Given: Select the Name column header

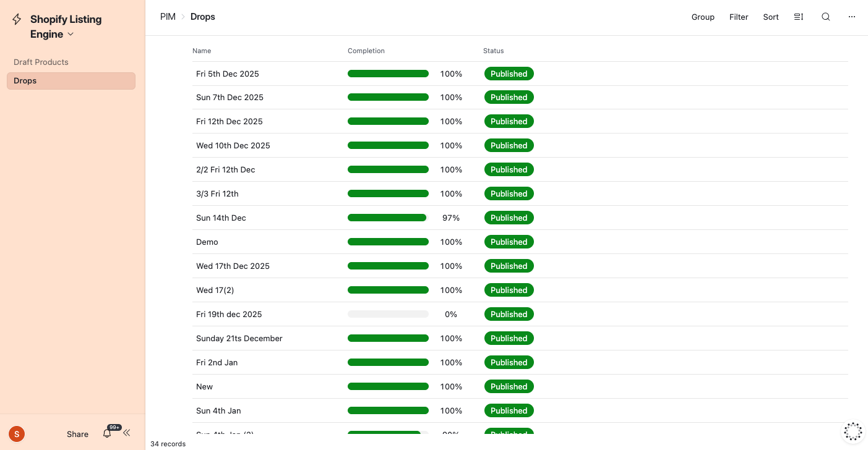Looking at the screenshot, I should 202,51.
